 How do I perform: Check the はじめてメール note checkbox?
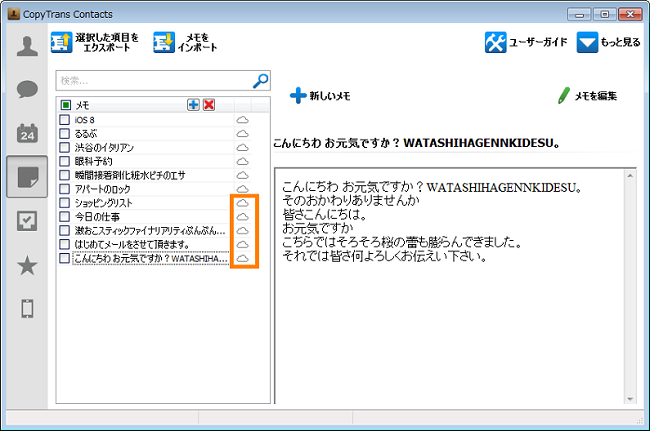64,244
